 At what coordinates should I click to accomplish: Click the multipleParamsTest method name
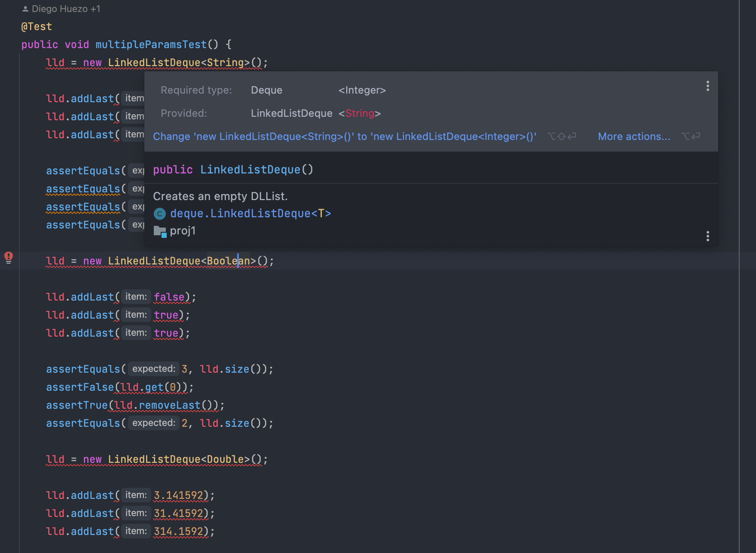(151, 45)
